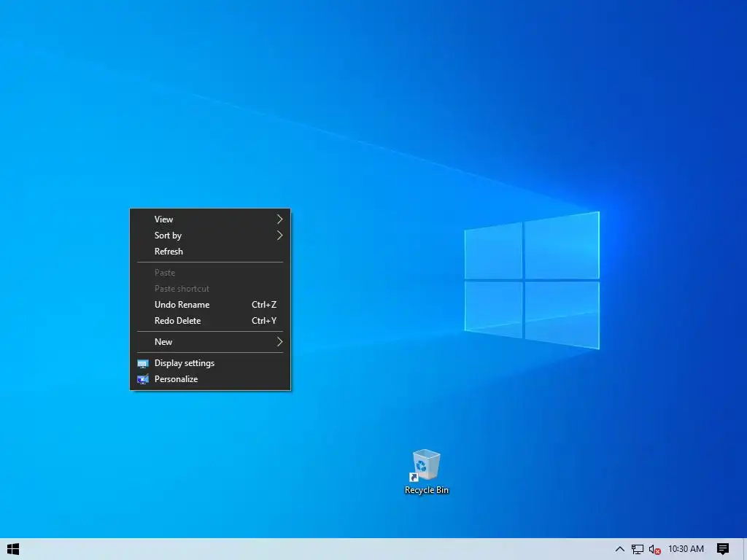This screenshot has width=747, height=560.
Task: Open network status tray icon
Action: 637,549
